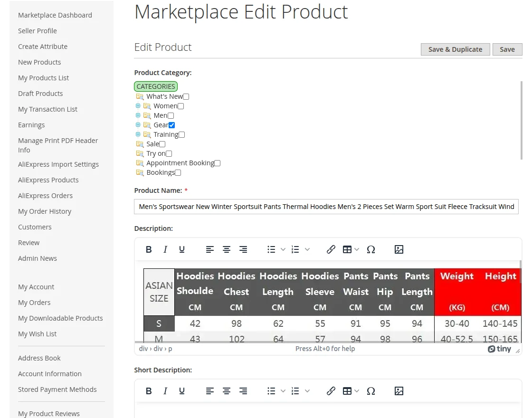
Task: Insert an image into the Description
Action: tap(399, 249)
